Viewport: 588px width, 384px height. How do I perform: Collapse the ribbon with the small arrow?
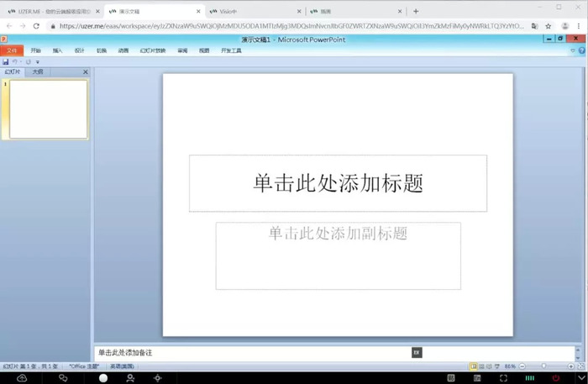point(573,50)
